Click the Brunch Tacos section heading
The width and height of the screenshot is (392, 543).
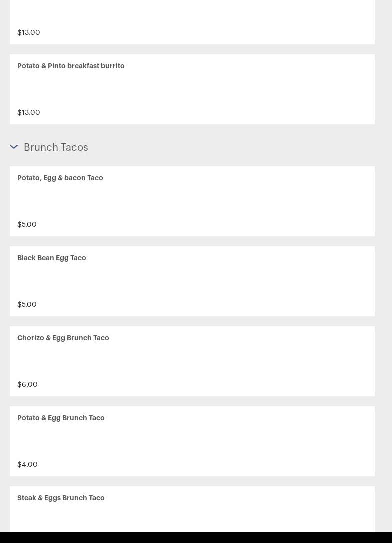pos(56,147)
